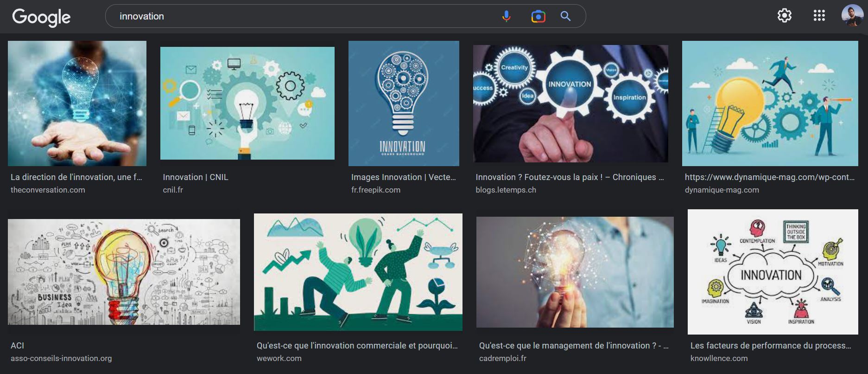Open the Google apps grid
868x374 pixels.
[819, 16]
